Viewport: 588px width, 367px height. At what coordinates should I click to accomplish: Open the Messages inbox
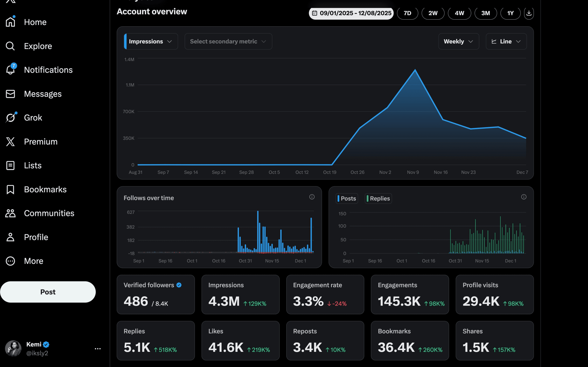click(x=43, y=94)
